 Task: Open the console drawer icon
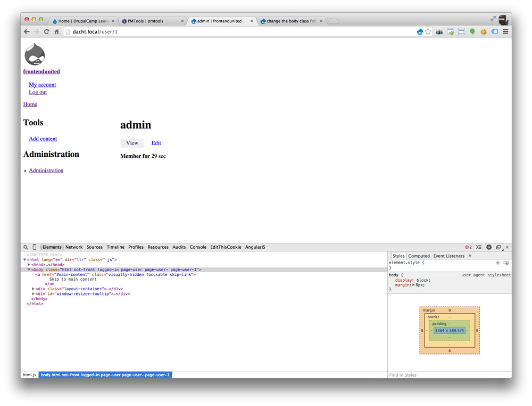pos(478,247)
